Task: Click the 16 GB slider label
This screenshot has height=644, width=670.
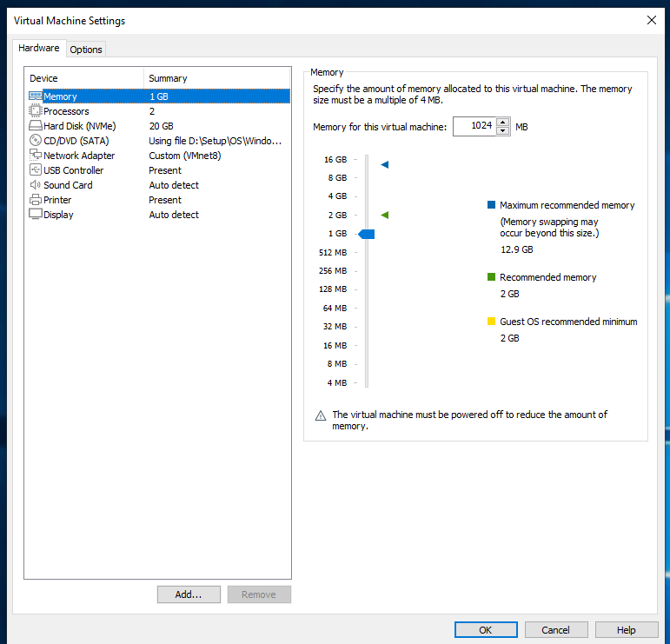Action: click(x=335, y=159)
